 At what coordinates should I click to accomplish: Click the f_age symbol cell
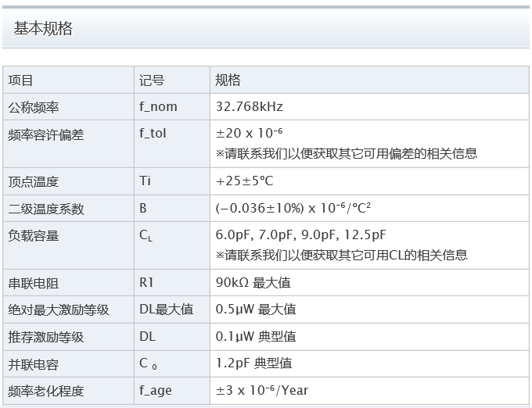coord(155,391)
